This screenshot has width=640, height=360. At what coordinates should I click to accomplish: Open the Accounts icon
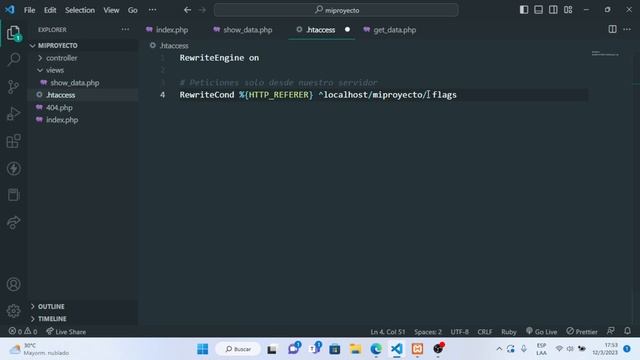pos(13,284)
